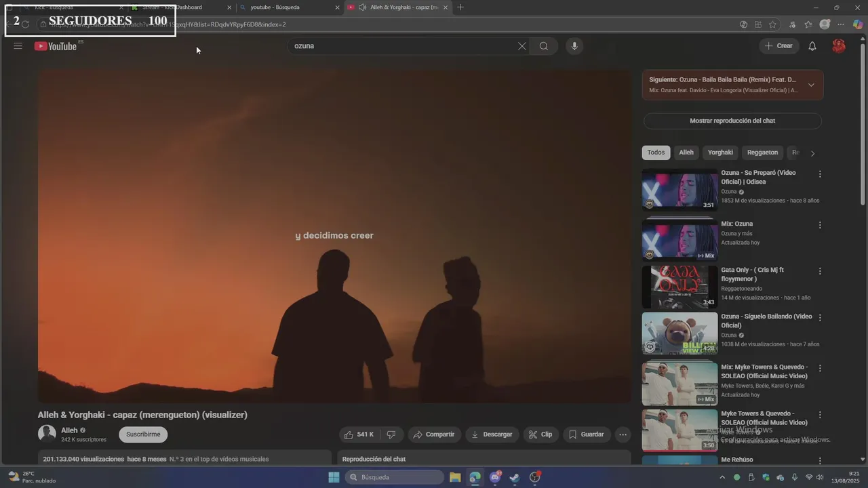Click 'Mostrar reproducción del chat' button
The height and width of the screenshot is (488, 868).
732,121
